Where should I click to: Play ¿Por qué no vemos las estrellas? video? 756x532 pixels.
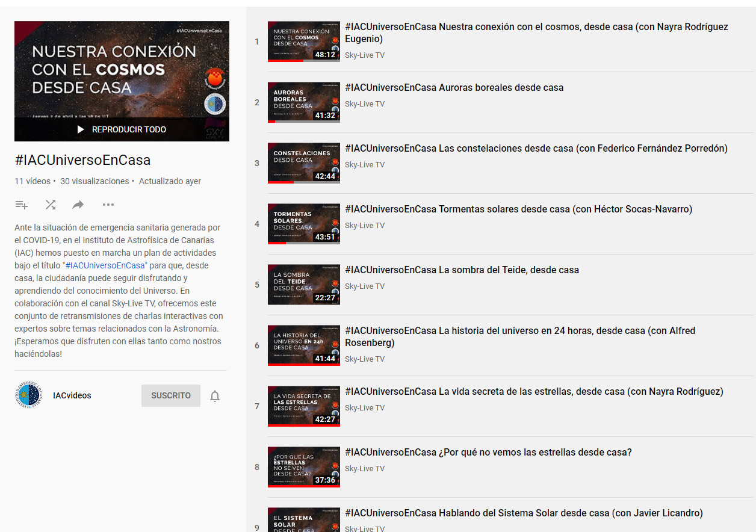click(x=488, y=451)
